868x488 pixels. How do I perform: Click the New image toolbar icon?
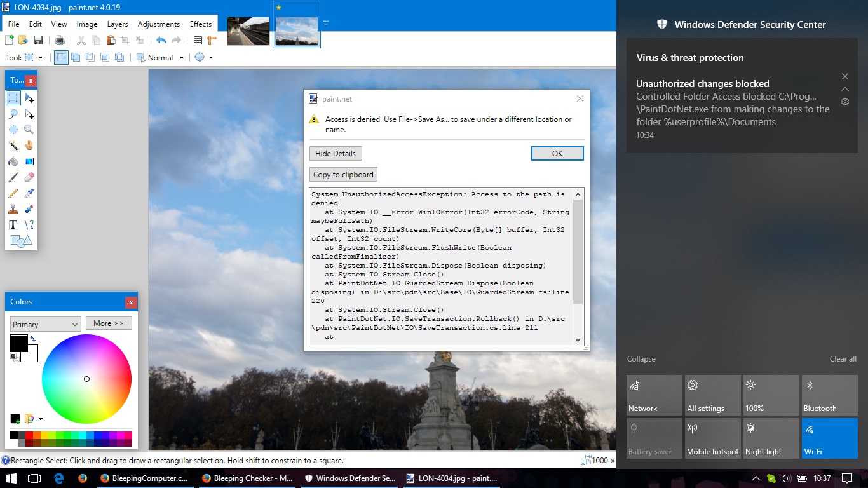(10, 40)
